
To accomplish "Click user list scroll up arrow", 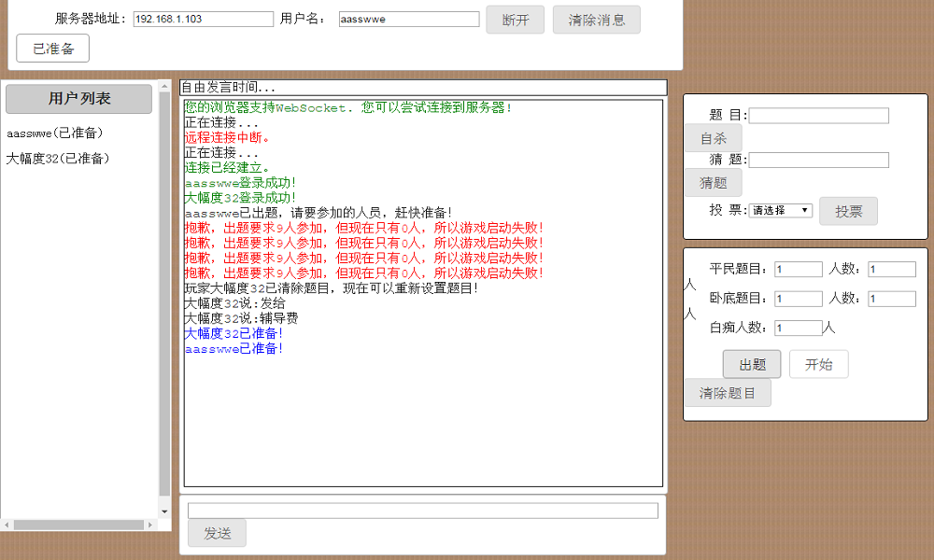I will point(165,87).
